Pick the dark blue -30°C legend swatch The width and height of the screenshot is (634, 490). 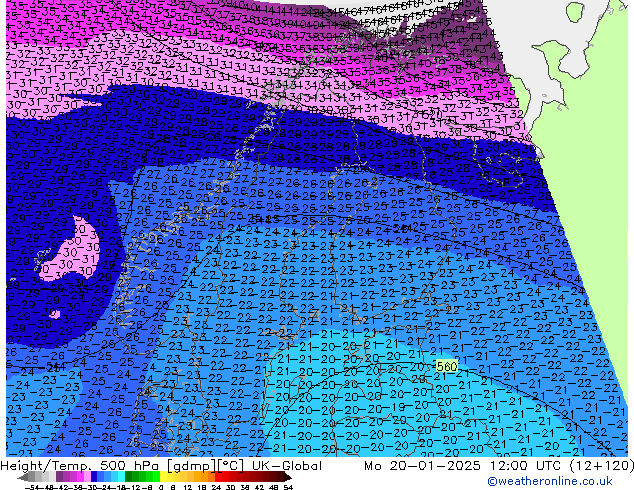tap(94, 477)
